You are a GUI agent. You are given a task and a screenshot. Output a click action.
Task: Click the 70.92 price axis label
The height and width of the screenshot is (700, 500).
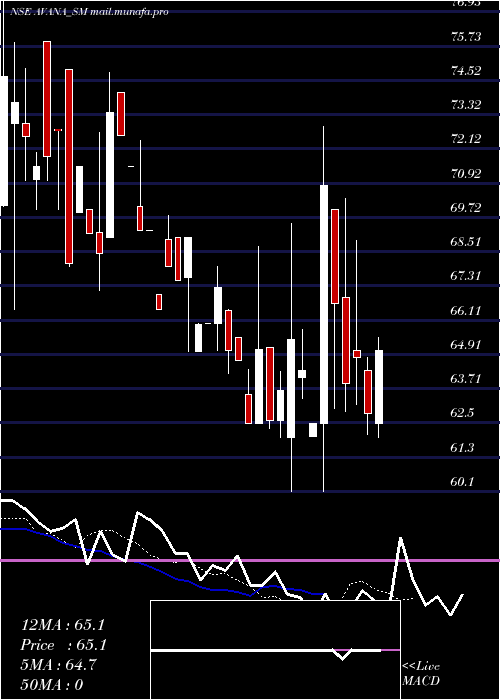(466, 173)
